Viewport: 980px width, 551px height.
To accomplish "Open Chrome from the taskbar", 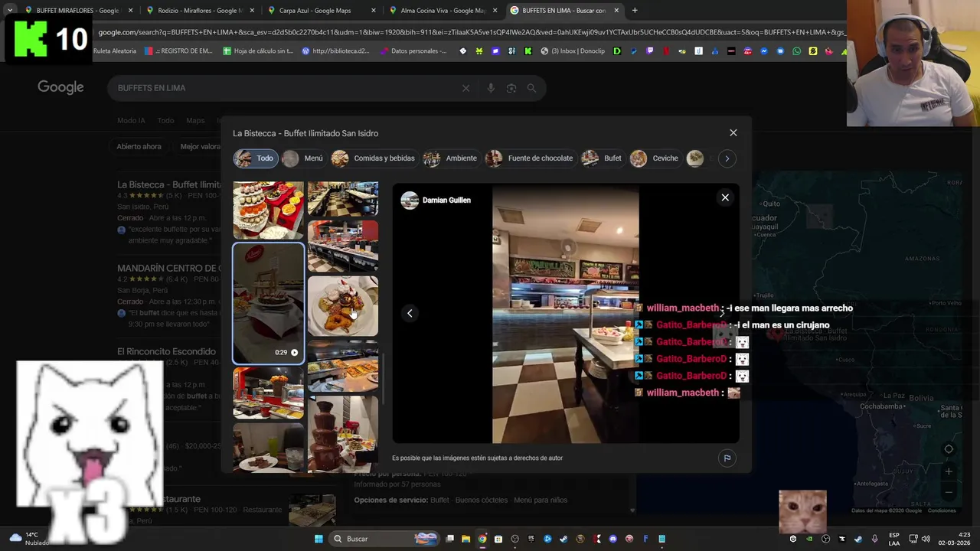I will pos(482,539).
